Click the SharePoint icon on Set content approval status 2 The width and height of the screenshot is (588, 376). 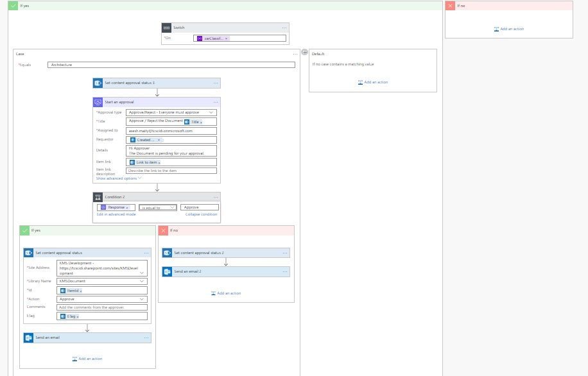(x=168, y=253)
